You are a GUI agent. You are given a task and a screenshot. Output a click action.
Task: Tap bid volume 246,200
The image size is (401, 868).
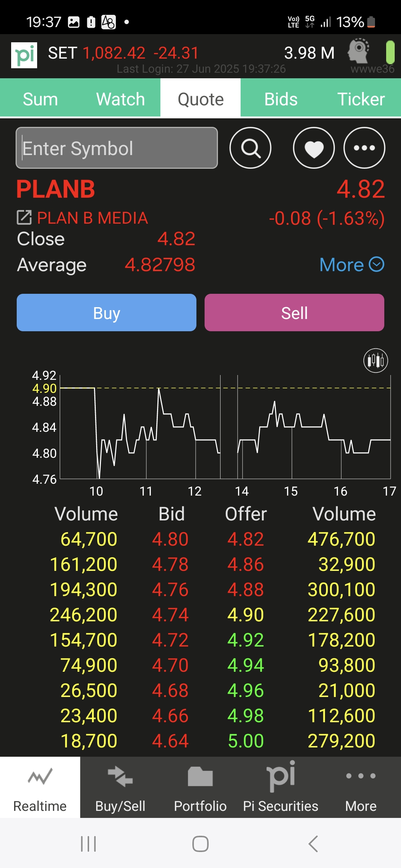pos(84,615)
